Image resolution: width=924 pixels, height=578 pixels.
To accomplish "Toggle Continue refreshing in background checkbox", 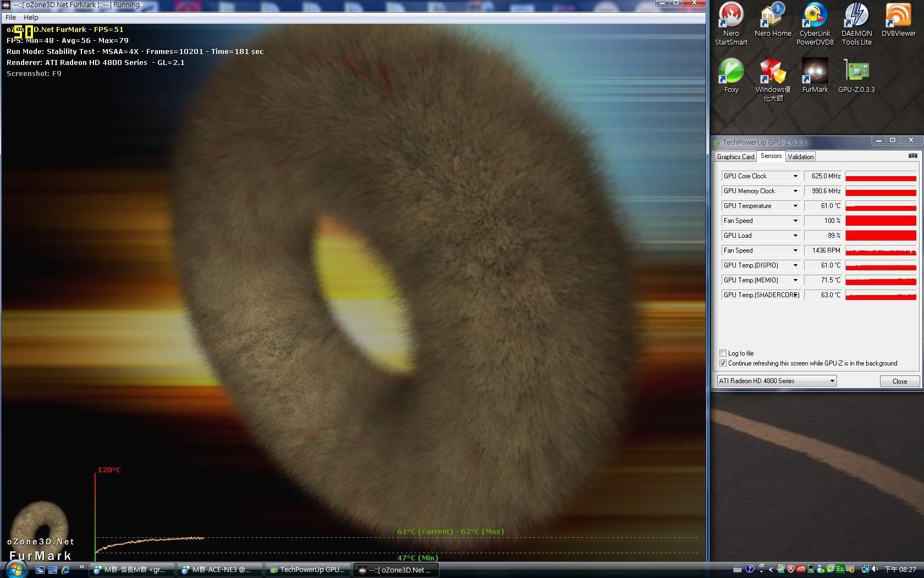I will pos(723,363).
